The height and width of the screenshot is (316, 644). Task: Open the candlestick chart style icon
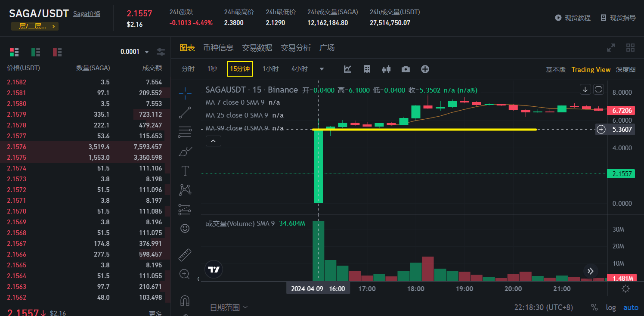(x=386, y=69)
